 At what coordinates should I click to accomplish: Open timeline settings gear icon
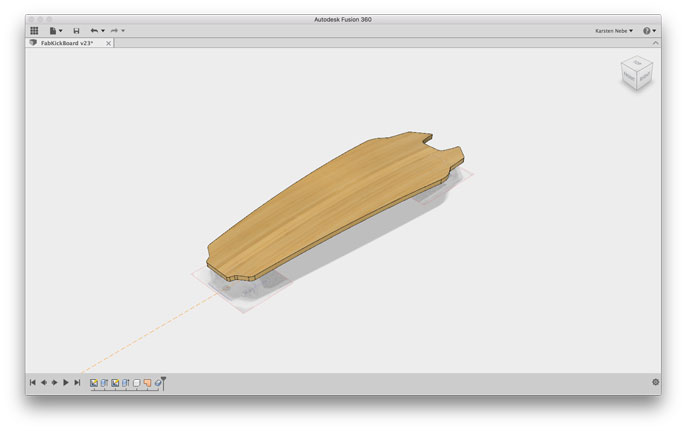tap(655, 382)
